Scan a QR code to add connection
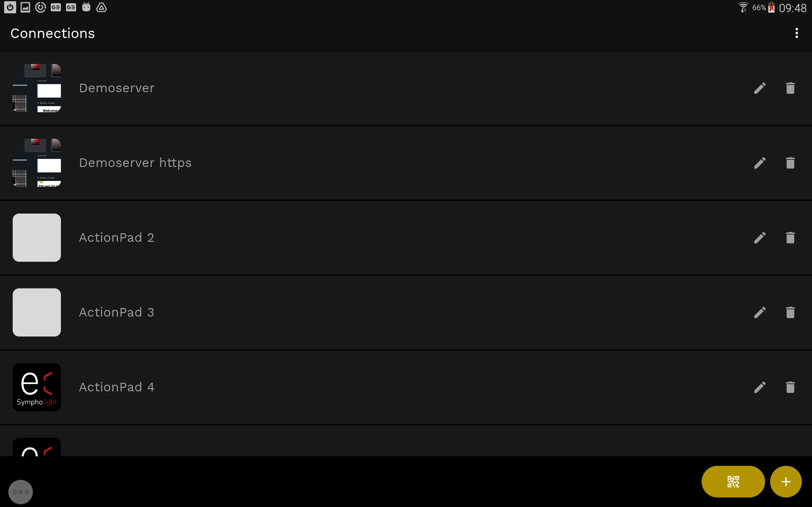This screenshot has width=812, height=507. click(733, 482)
